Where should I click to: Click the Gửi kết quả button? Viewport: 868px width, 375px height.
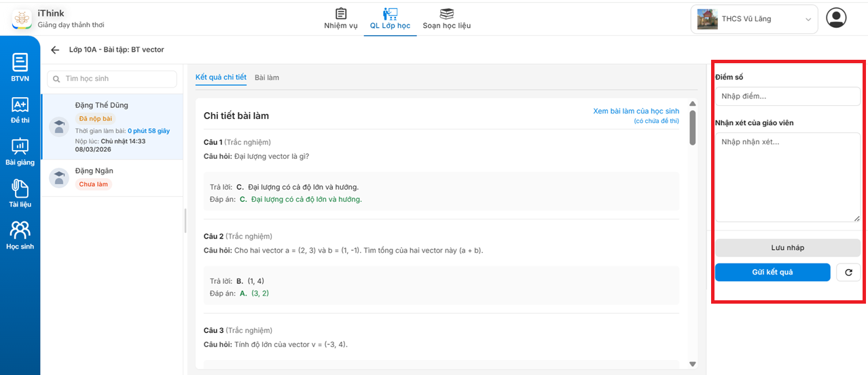pyautogui.click(x=772, y=272)
